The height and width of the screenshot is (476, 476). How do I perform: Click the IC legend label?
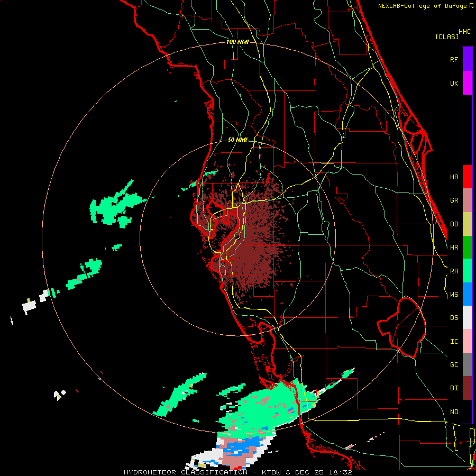[454, 342]
